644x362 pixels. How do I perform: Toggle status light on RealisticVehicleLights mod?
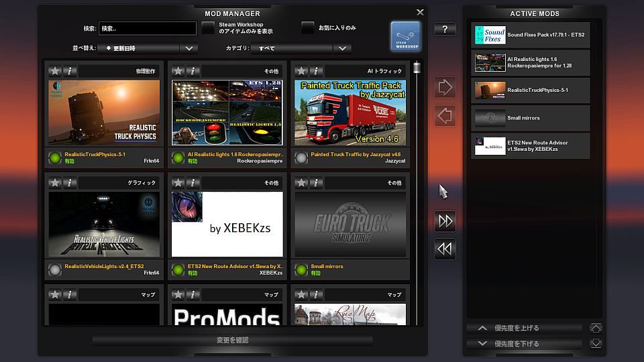click(x=55, y=269)
